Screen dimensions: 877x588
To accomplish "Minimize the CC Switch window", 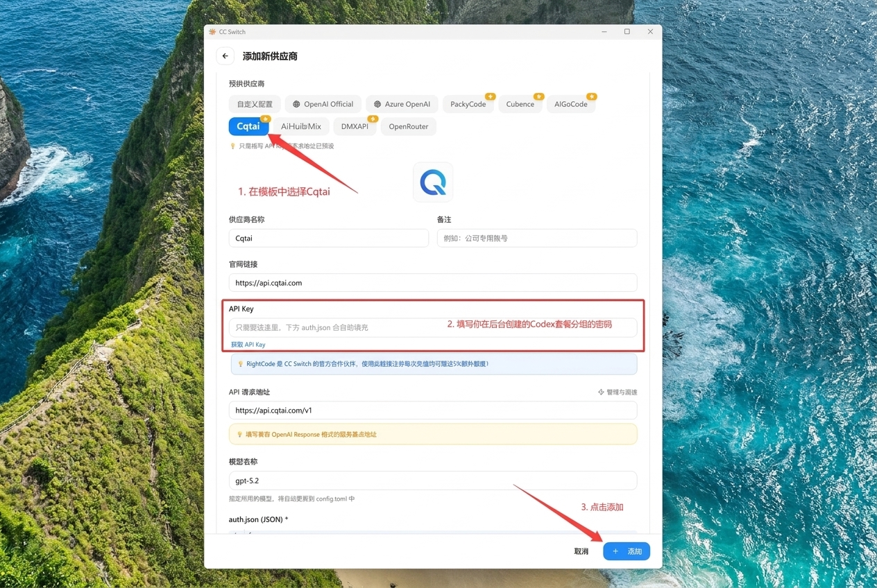I will click(x=605, y=32).
